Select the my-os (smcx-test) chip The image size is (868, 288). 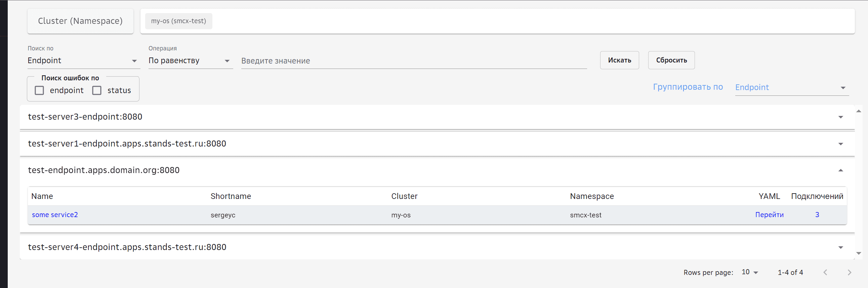[178, 21]
